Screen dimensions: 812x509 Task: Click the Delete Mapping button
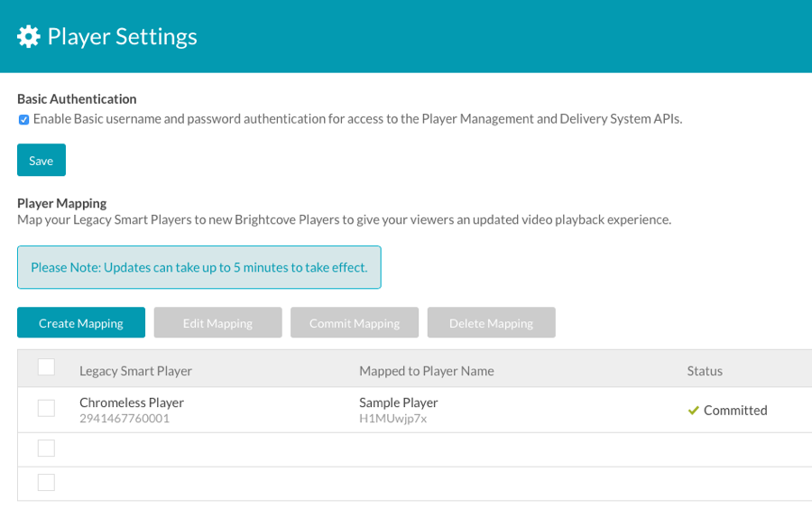pyautogui.click(x=492, y=322)
